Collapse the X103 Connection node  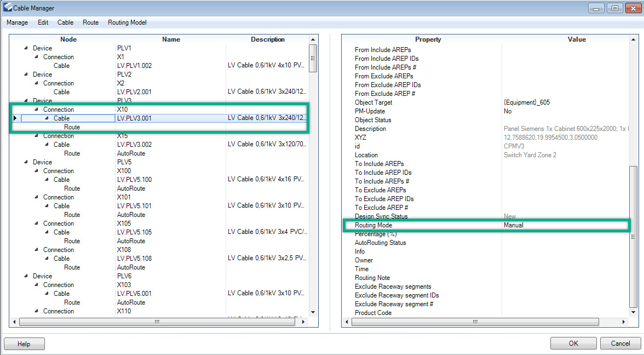tap(37, 285)
